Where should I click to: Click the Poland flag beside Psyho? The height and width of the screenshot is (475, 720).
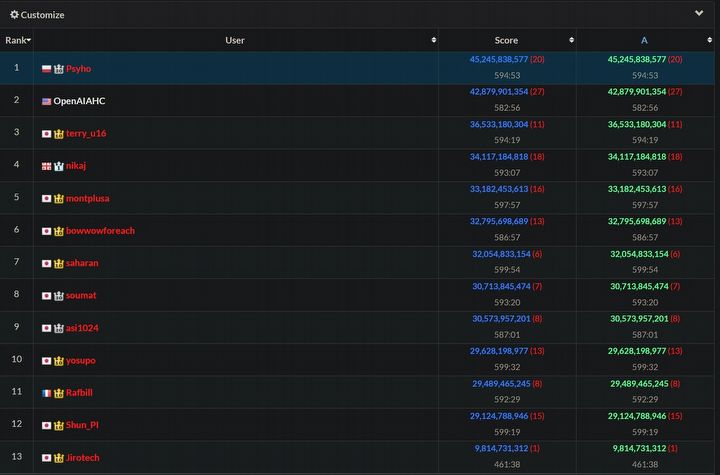pyautogui.click(x=46, y=69)
